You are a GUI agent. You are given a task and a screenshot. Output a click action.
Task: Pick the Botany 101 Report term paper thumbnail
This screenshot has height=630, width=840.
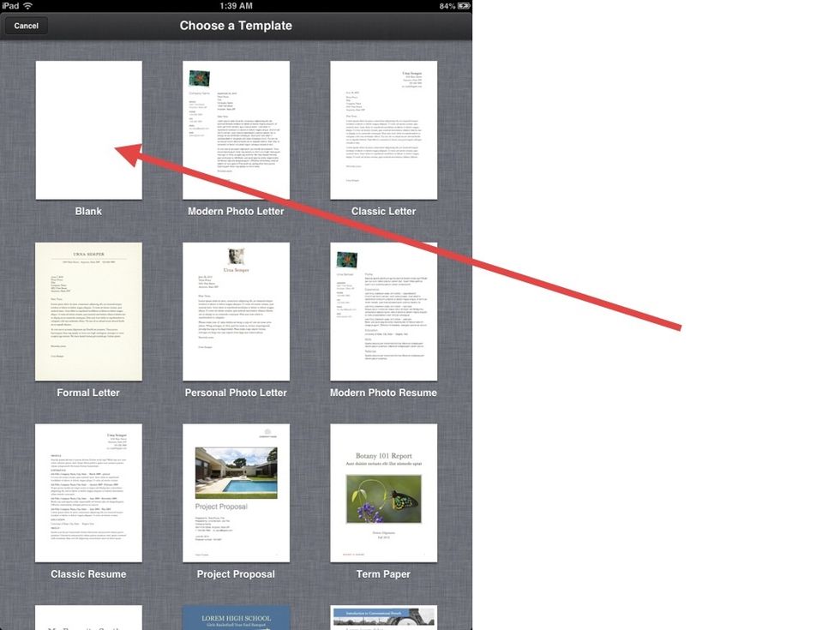(383, 493)
